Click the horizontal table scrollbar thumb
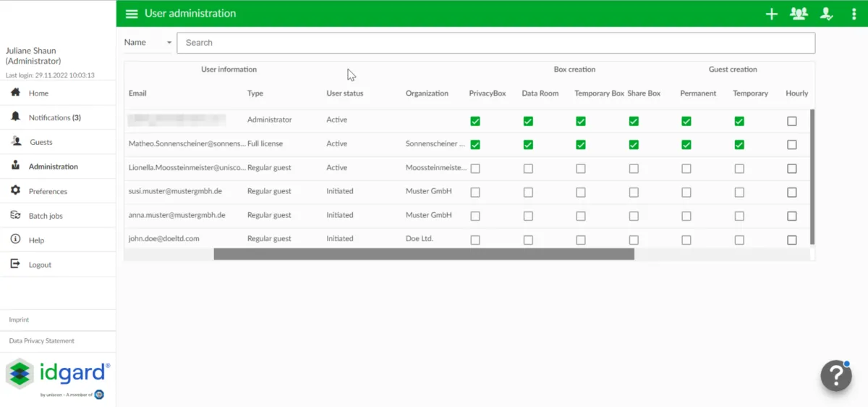This screenshot has height=407, width=868. [x=423, y=254]
